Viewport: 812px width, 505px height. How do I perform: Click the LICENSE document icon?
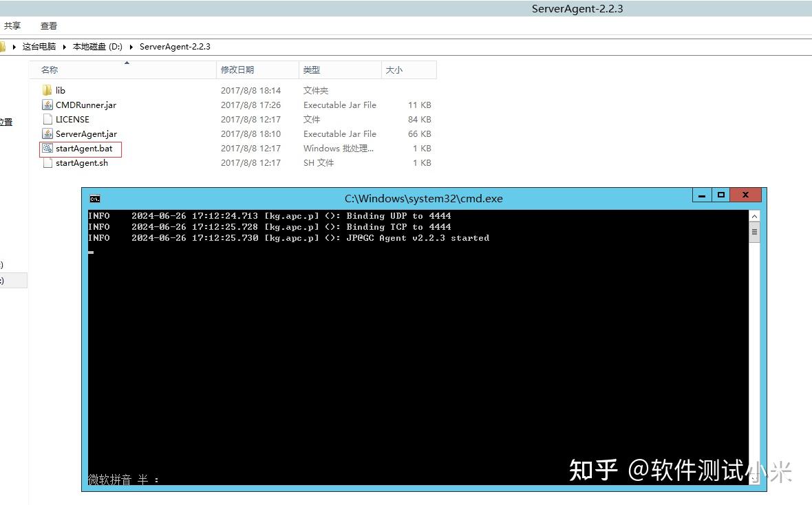coord(47,119)
